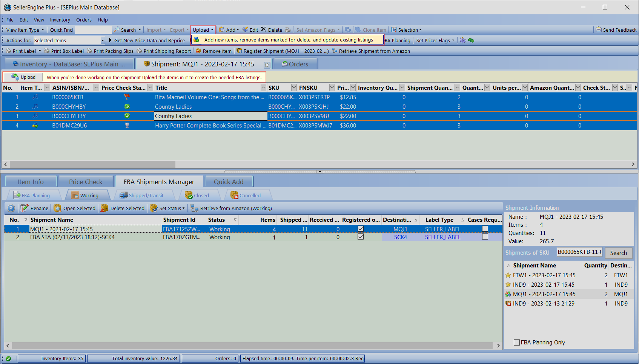Expand the Set Status dropdown
639x364 pixels.
point(183,208)
